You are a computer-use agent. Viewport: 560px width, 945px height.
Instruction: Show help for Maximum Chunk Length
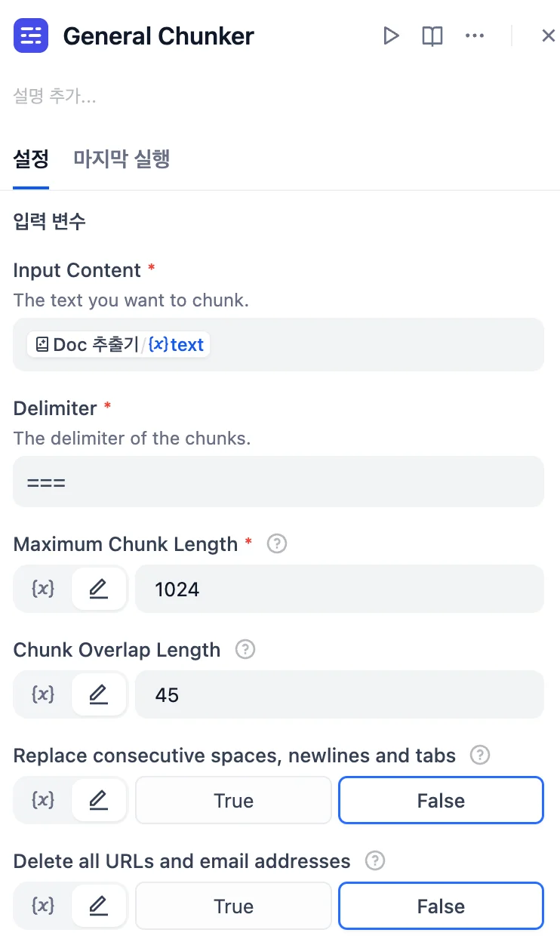[x=277, y=543]
